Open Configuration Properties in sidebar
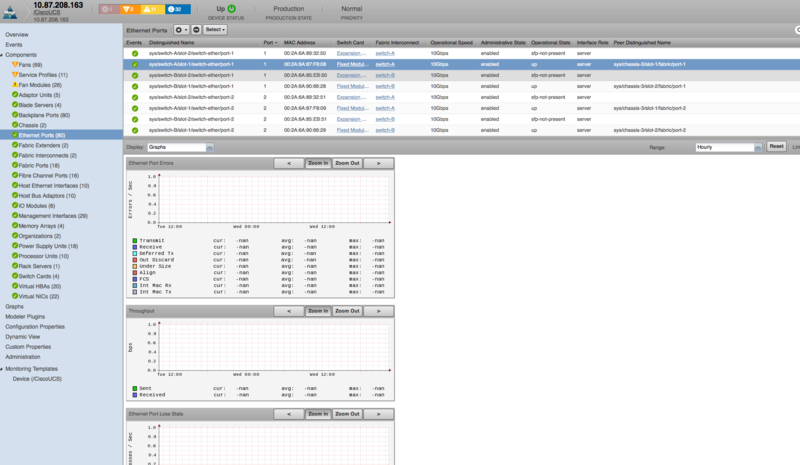The width and height of the screenshot is (800, 465). 35,327
